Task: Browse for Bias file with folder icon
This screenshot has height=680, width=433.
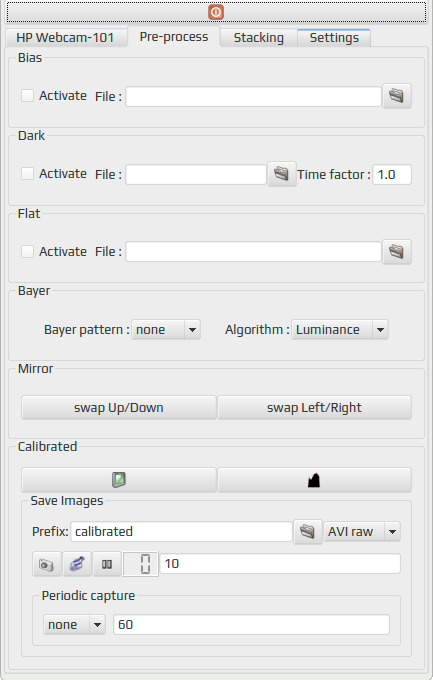Action: (397, 96)
